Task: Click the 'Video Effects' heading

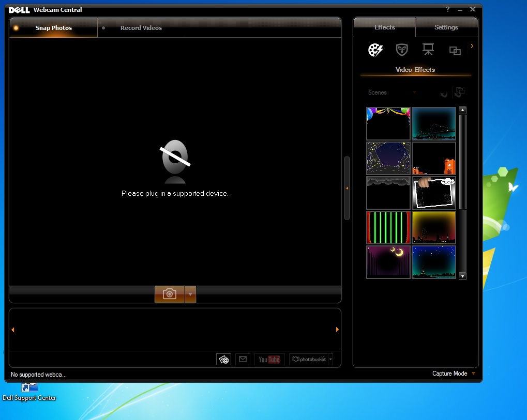Action: (415, 70)
